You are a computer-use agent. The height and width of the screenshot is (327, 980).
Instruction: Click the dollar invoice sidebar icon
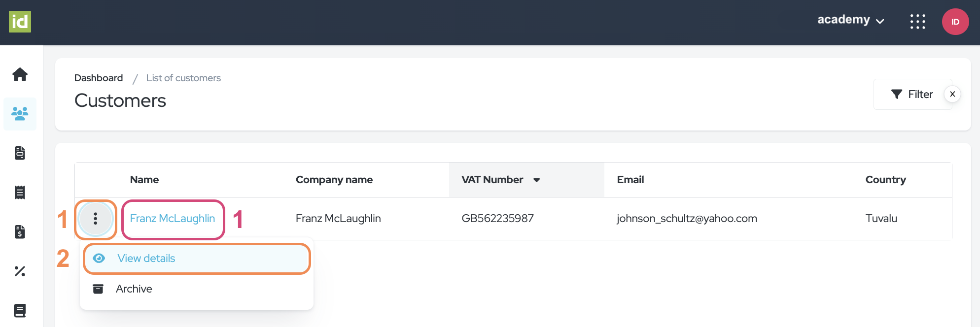tap(20, 232)
